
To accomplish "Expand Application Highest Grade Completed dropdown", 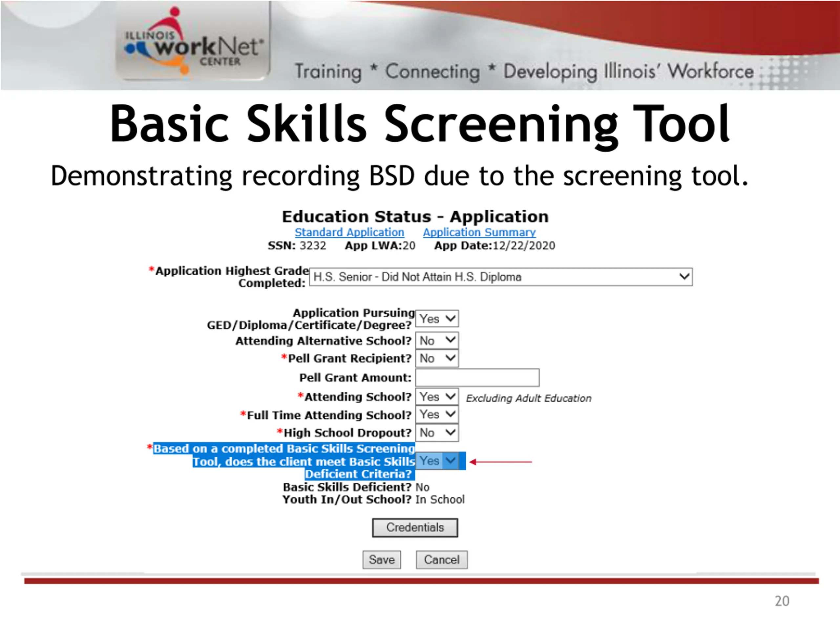I will tap(501, 277).
